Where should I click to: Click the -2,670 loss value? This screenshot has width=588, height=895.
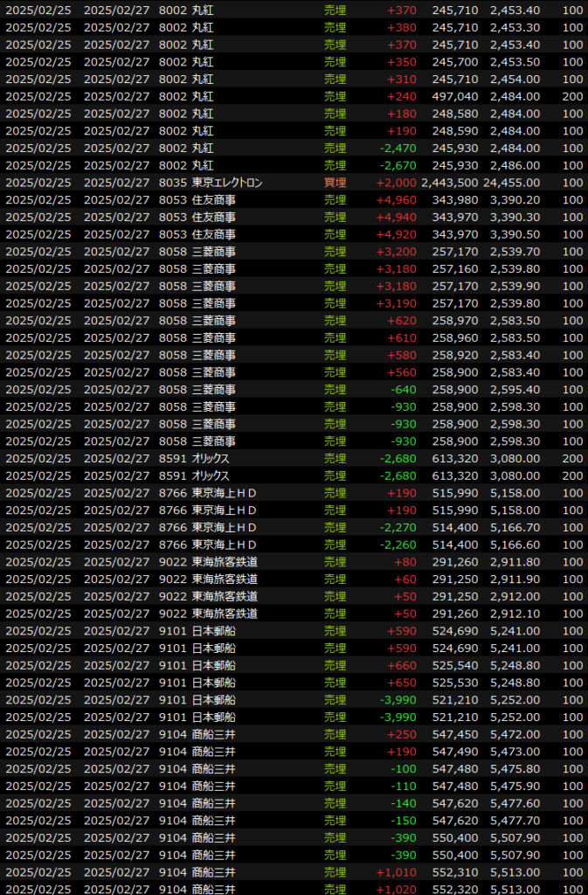click(x=398, y=165)
